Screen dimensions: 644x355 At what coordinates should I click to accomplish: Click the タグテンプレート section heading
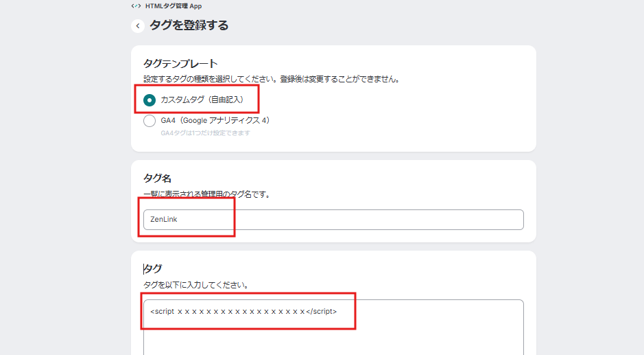click(180, 64)
